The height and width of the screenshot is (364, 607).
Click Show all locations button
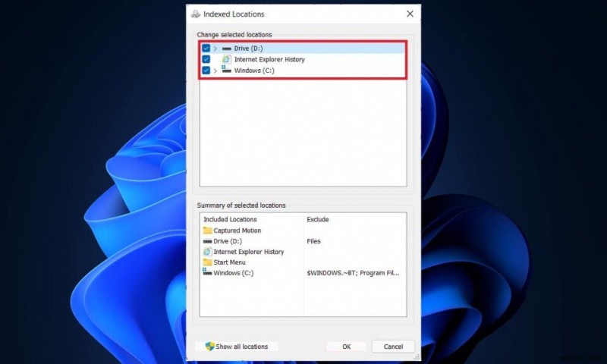[x=237, y=347]
